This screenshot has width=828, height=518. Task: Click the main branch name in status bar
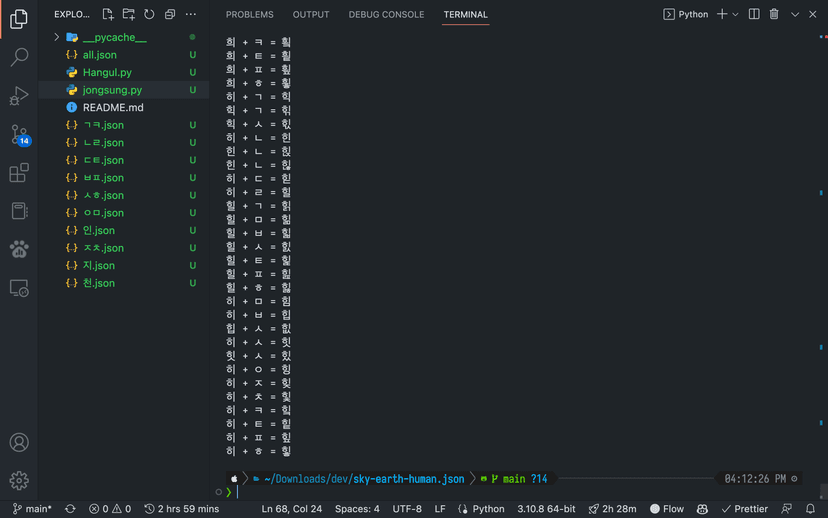click(33, 509)
